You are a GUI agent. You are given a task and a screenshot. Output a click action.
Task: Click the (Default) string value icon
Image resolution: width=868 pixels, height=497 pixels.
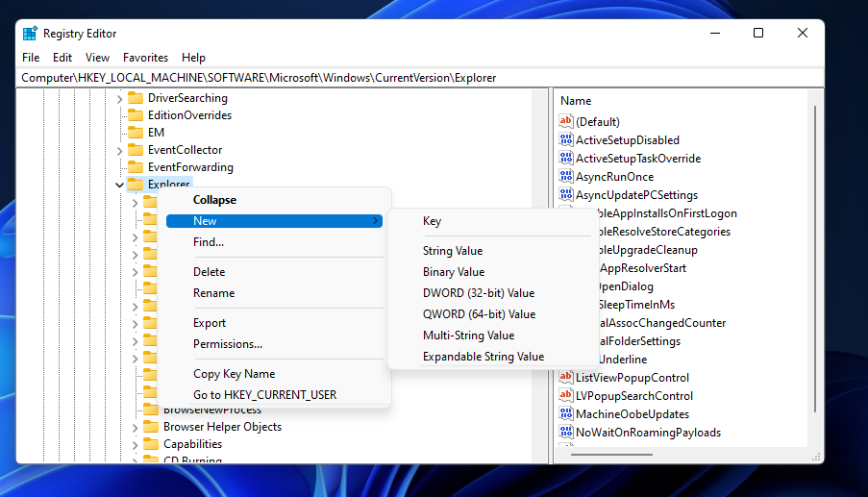[566, 122]
